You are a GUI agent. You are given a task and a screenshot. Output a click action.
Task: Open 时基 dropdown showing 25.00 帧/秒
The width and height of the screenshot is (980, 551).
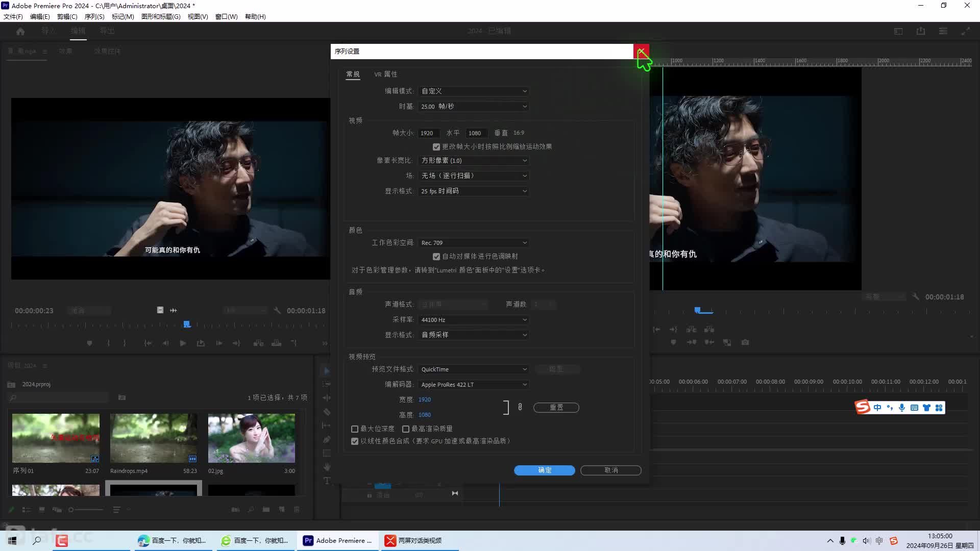[x=474, y=106]
